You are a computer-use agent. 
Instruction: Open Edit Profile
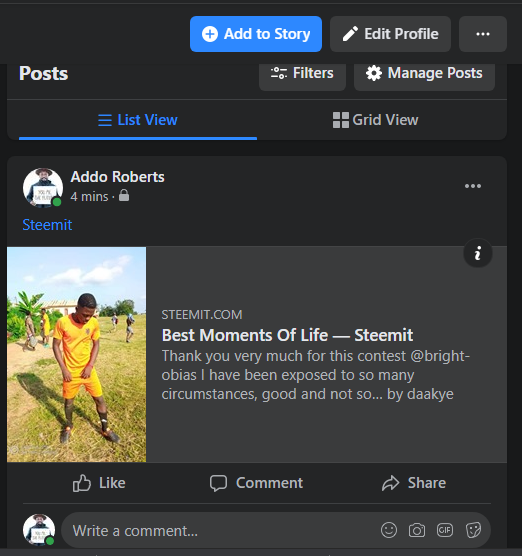tap(390, 34)
